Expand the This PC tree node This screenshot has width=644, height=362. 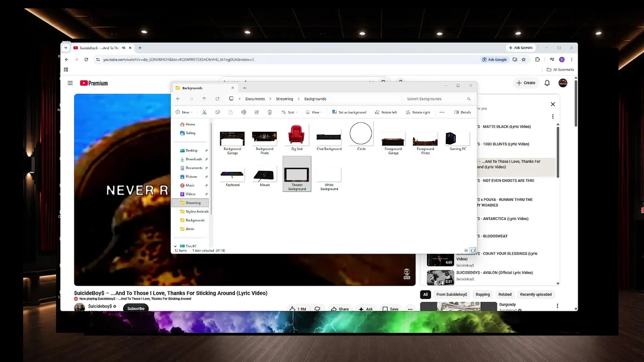[x=175, y=246]
